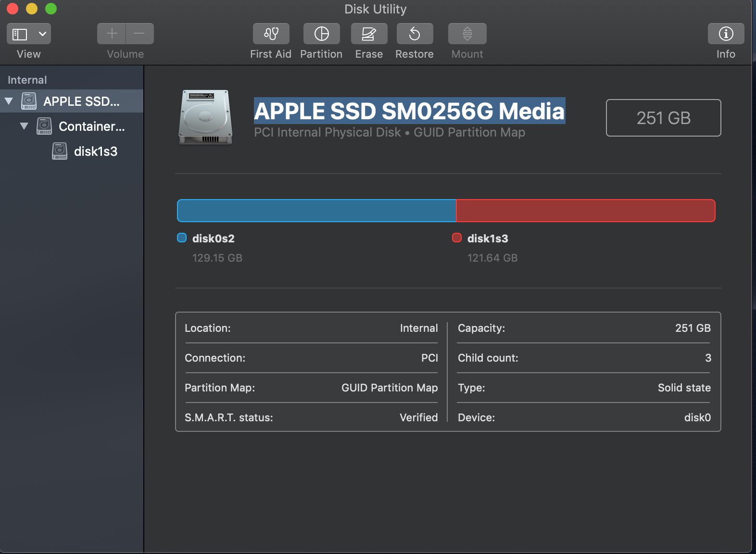This screenshot has height=554, width=756.
Task: Click the Capacity value 251 GB in table
Action: [x=693, y=328]
